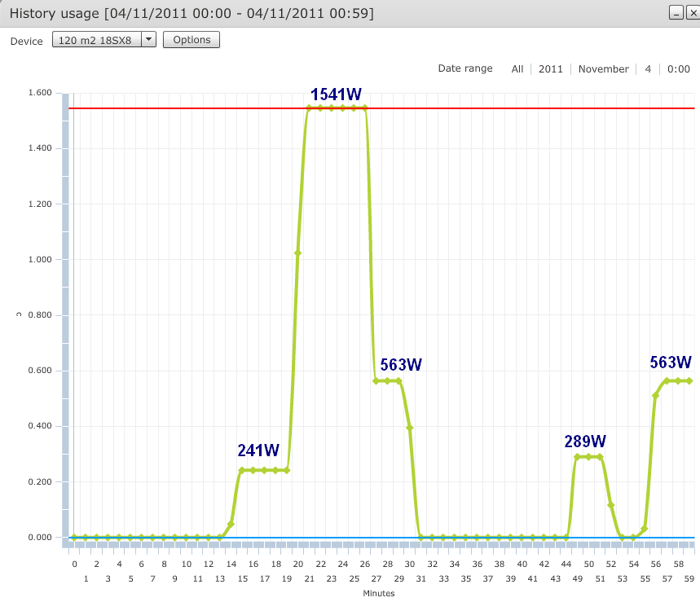Click the 1541W peak label
The width and height of the screenshot is (700, 602).
click(337, 94)
